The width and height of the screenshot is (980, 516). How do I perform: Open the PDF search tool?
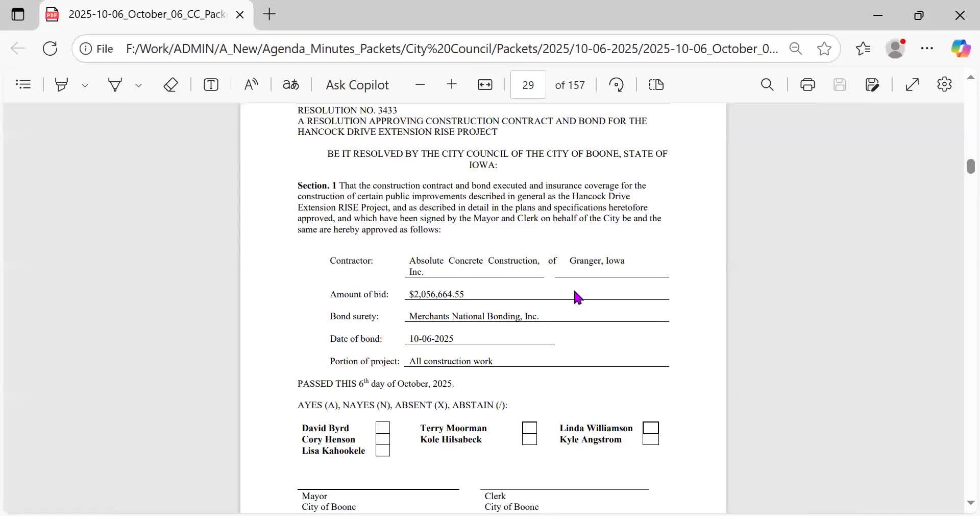pyautogui.click(x=767, y=84)
